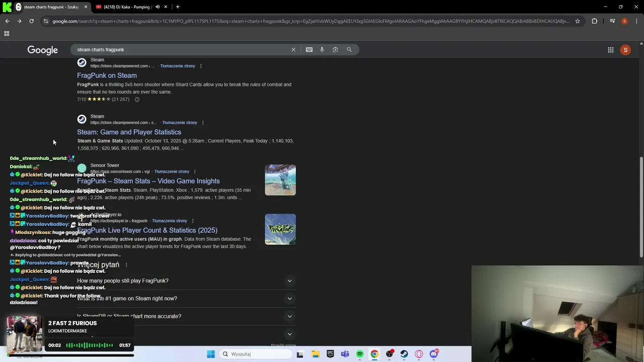The height and width of the screenshot is (362, 644).
Task: Open site information icon in address bar
Action: [x=46, y=21]
